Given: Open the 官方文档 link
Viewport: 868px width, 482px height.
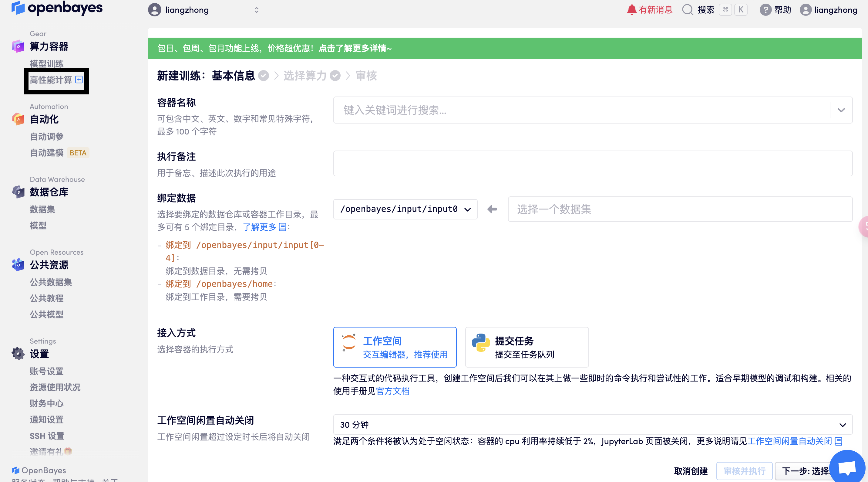Looking at the screenshot, I should 392,391.
